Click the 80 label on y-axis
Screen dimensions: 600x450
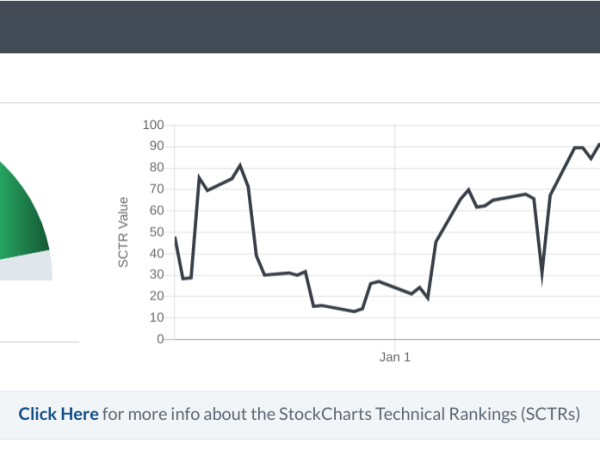pos(155,168)
